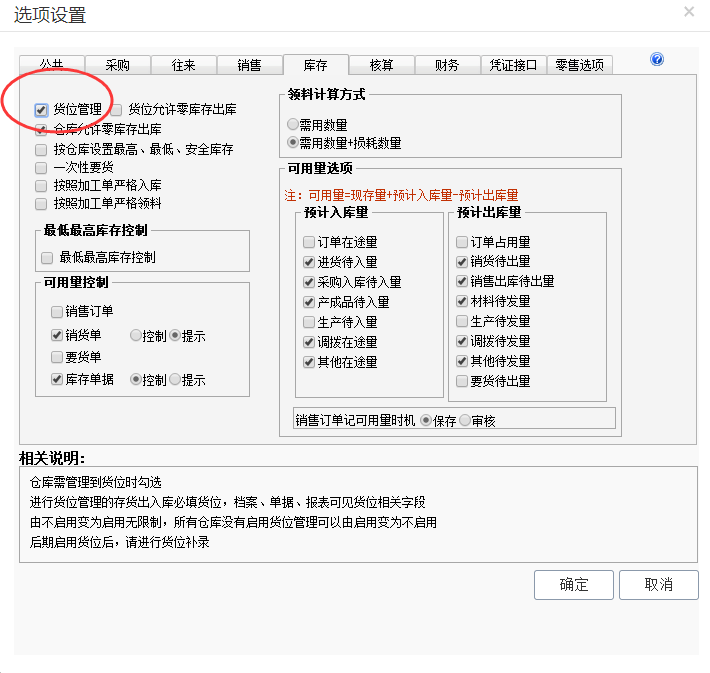Screen dimensions: 710x673
Task: Click the 取消 button
Action: (658, 585)
